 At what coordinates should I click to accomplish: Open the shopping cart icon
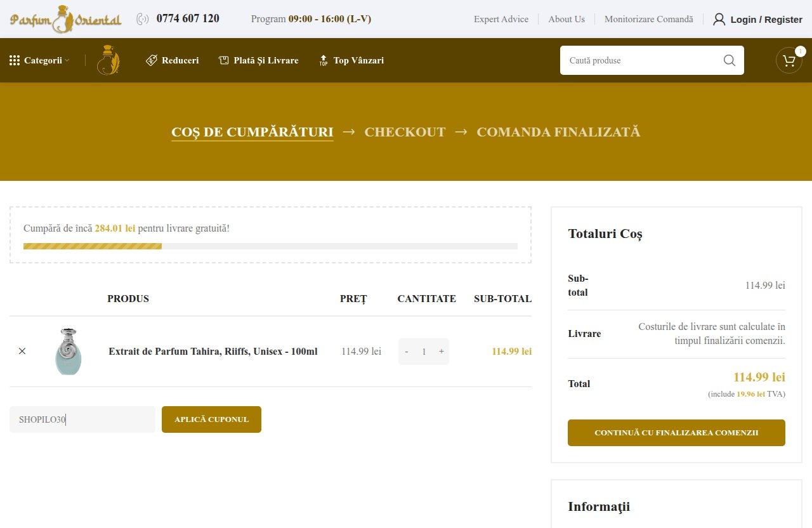point(789,60)
